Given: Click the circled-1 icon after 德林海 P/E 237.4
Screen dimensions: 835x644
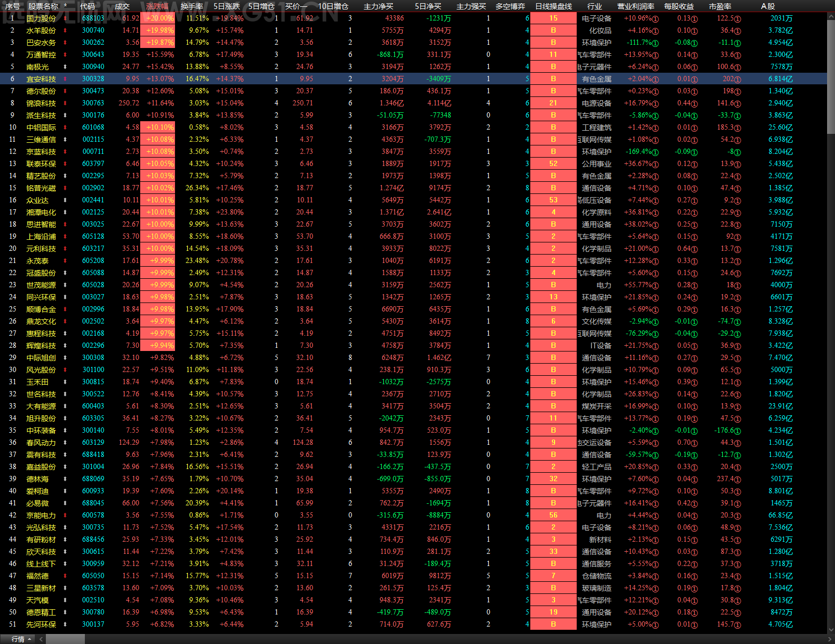Looking at the screenshot, I should 737,480.
